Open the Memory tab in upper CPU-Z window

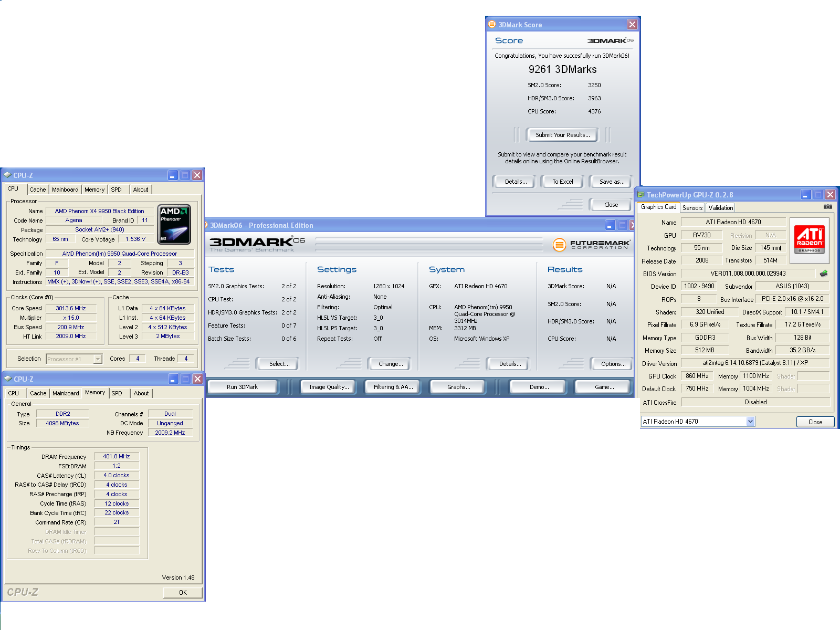(94, 190)
